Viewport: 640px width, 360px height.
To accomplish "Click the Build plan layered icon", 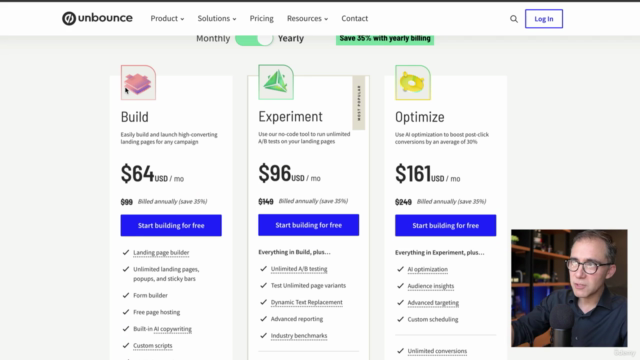I will 138,82.
